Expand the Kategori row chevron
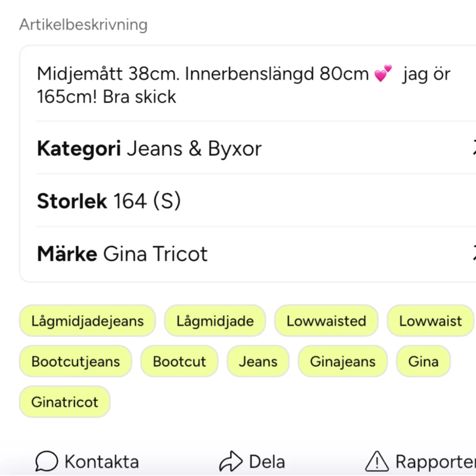The image size is (476, 476). [474, 148]
